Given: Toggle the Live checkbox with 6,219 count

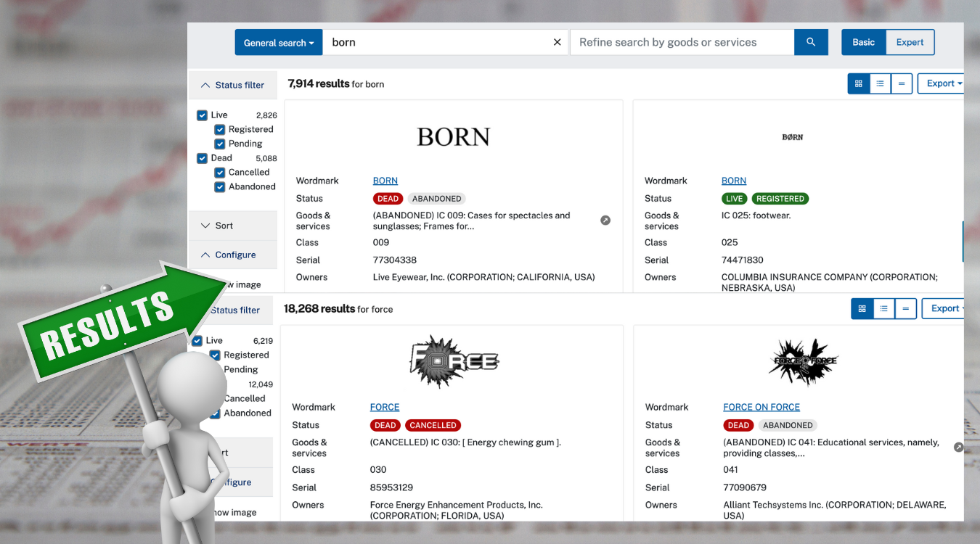Looking at the screenshot, I should pos(197,341).
